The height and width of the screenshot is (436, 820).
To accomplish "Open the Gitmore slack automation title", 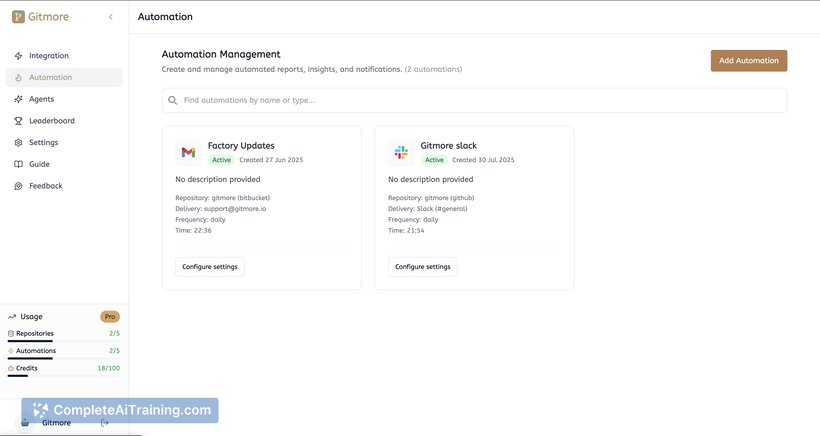I will point(449,145).
